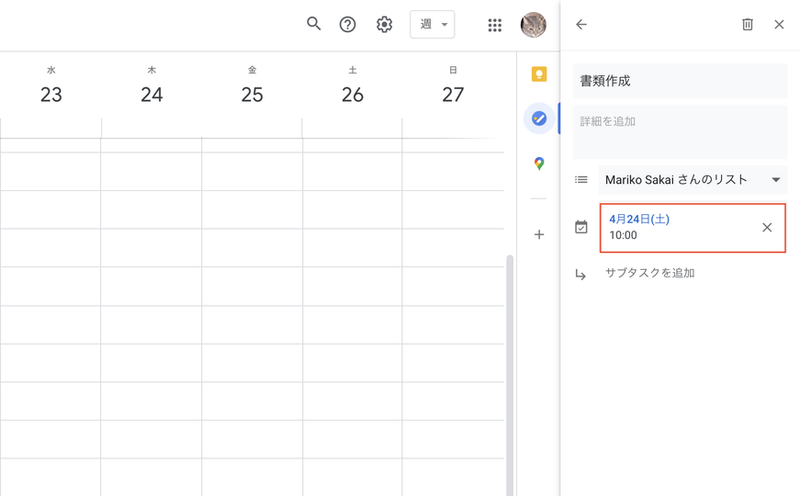Go back with the left arrow
This screenshot has height=496, width=800.
pyautogui.click(x=581, y=24)
